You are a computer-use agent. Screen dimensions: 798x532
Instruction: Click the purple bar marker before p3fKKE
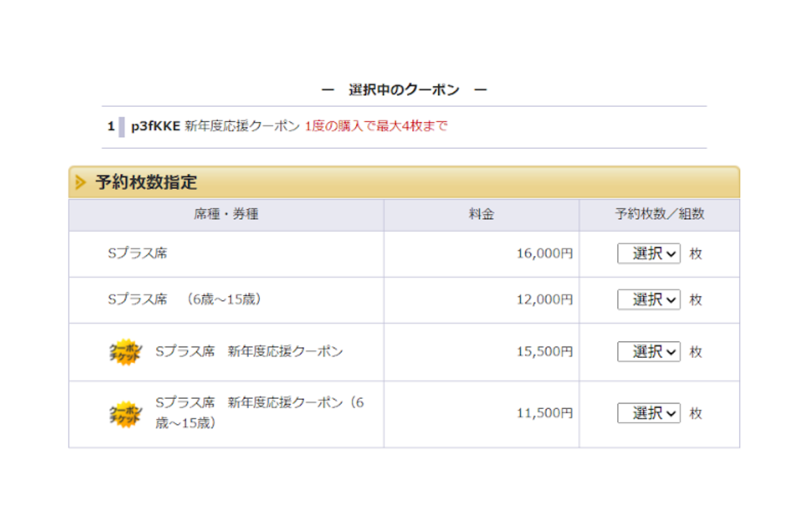pos(122,127)
